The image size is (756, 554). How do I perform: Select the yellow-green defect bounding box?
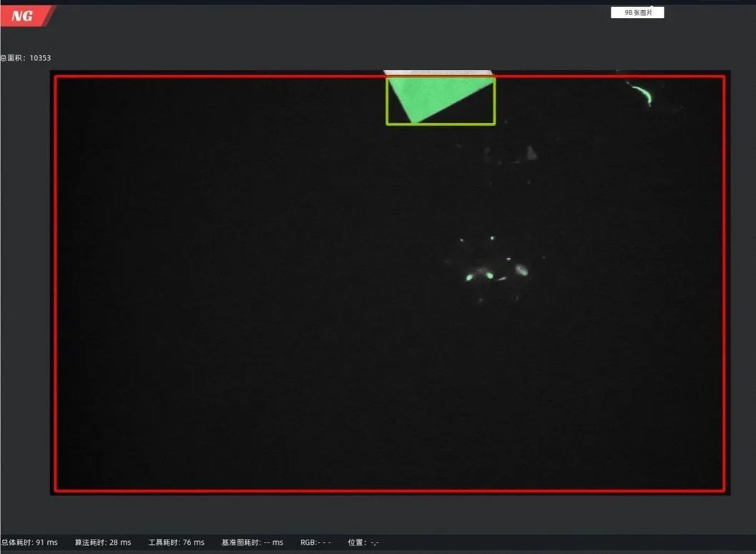[441, 100]
